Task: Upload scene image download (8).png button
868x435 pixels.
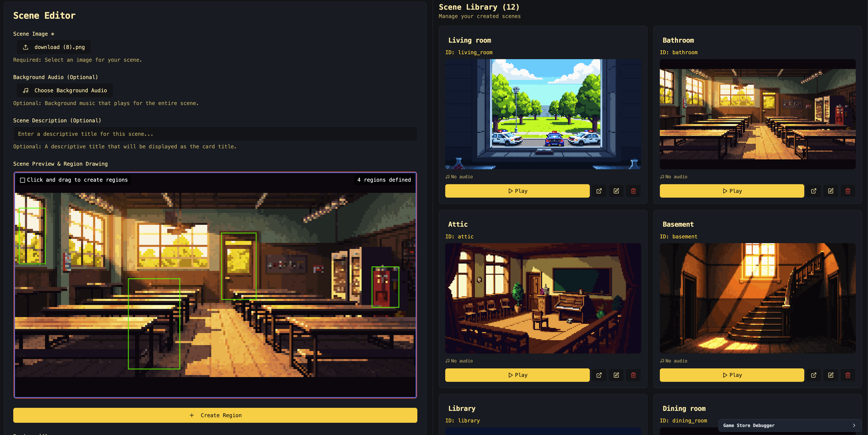Action: [x=54, y=47]
